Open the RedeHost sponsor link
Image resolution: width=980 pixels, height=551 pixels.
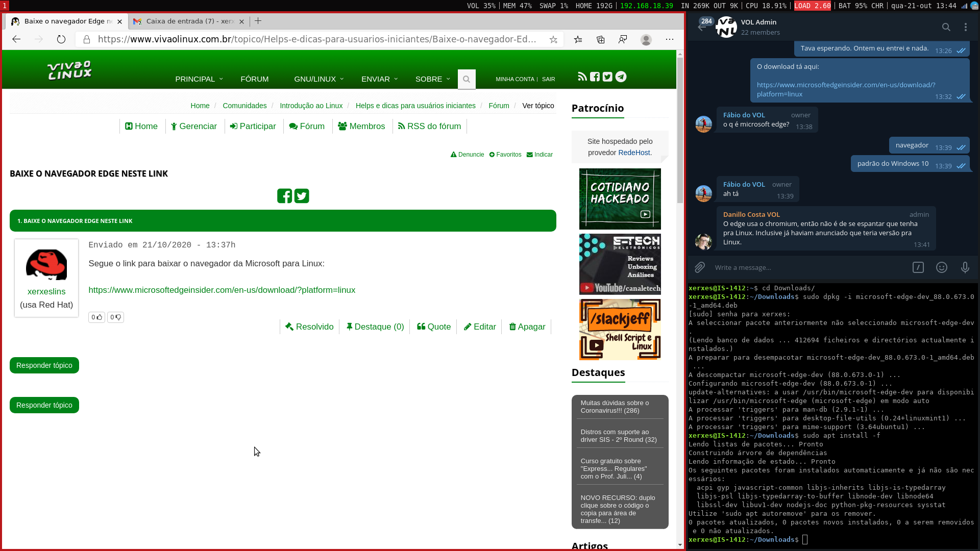click(x=634, y=153)
